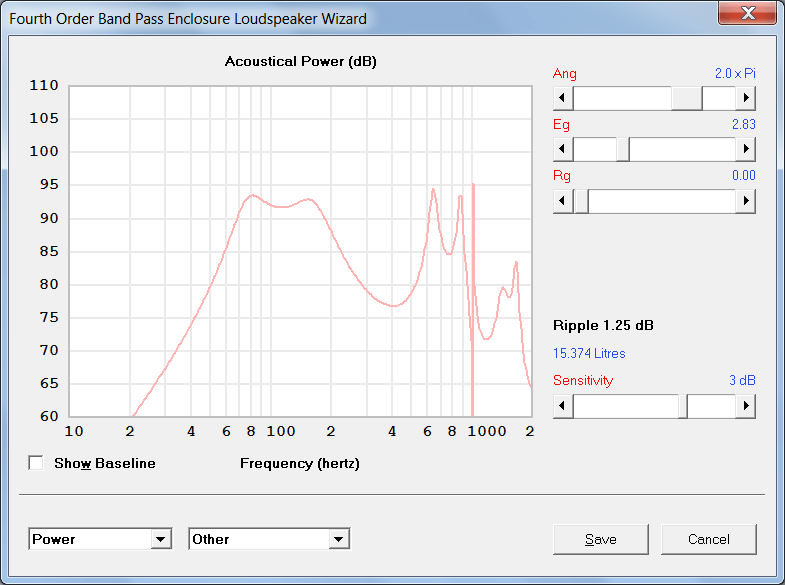The width and height of the screenshot is (785, 585).
Task: Click the Rg value 0.00
Action: [x=743, y=176]
